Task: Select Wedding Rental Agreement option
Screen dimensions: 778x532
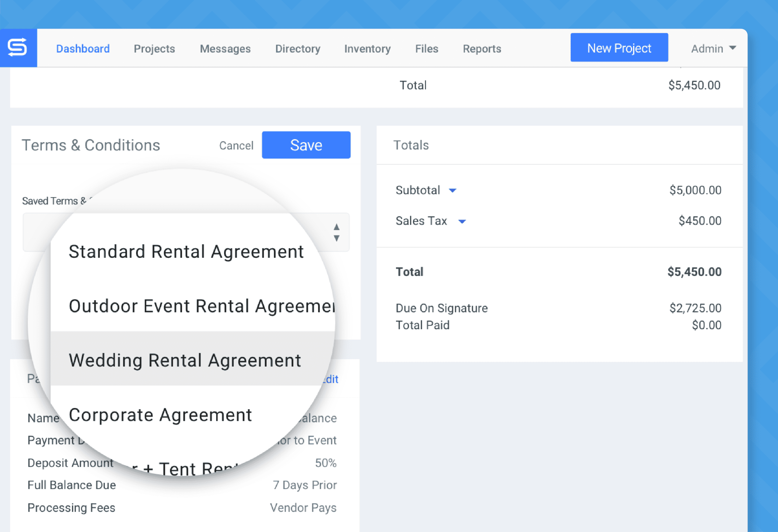Action: click(x=193, y=359)
